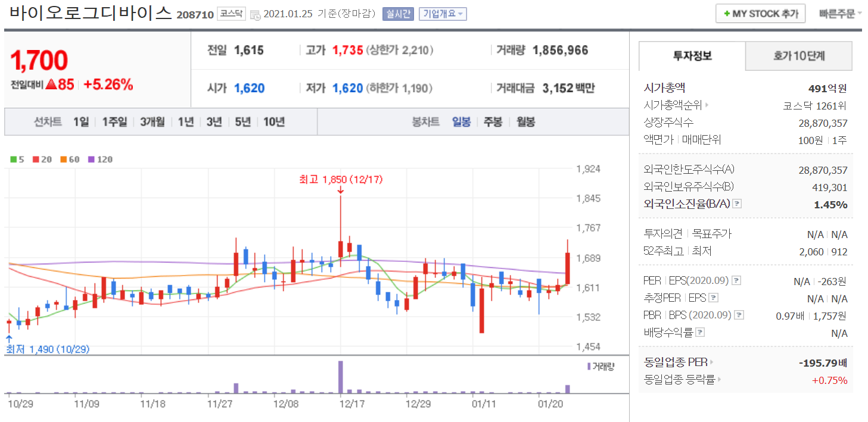
Task: Click arrow icon beside 동일업종 등락률
Action: [x=719, y=380]
